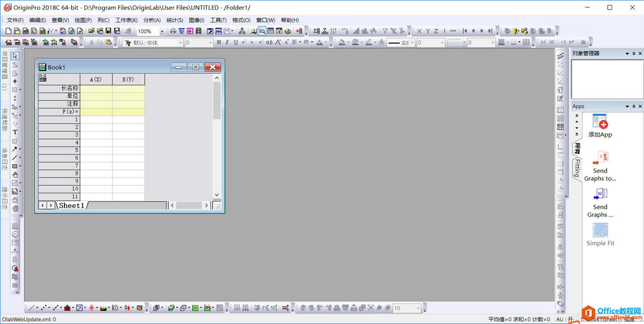Image resolution: width=644 pixels, height=324 pixels.
Task: Launch Send Graphs to PowerPoint app
Action: [600, 166]
